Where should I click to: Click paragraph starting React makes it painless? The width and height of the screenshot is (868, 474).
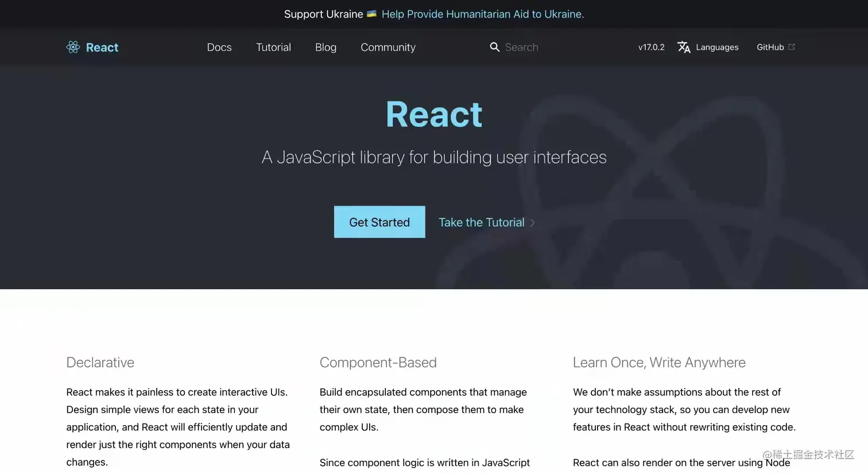coord(178,427)
